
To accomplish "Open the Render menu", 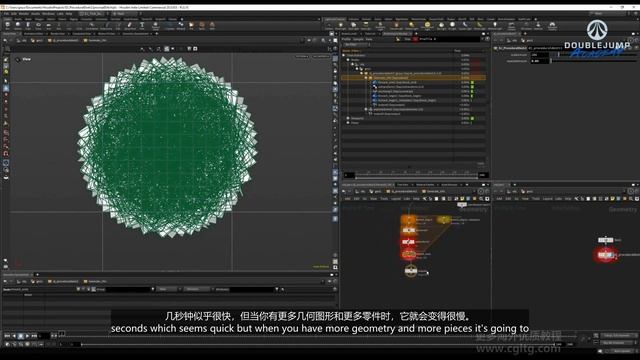I will pyautogui.click(x=24, y=13).
